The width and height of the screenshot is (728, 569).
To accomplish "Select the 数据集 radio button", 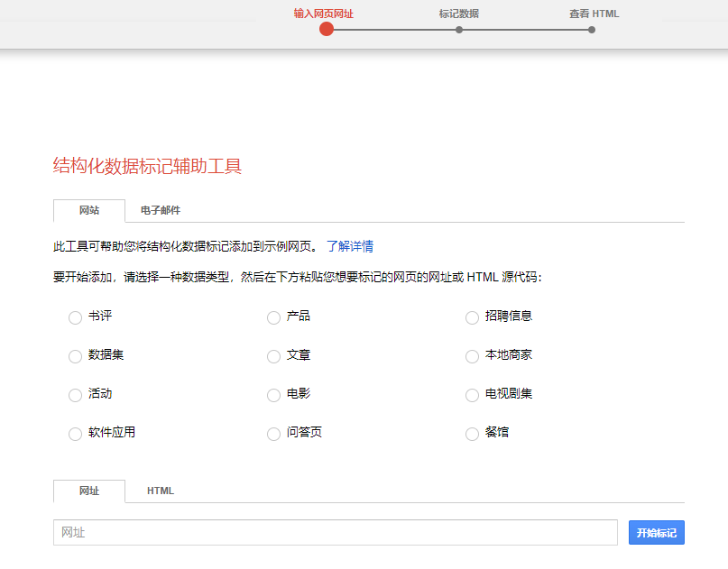I will (x=75, y=356).
